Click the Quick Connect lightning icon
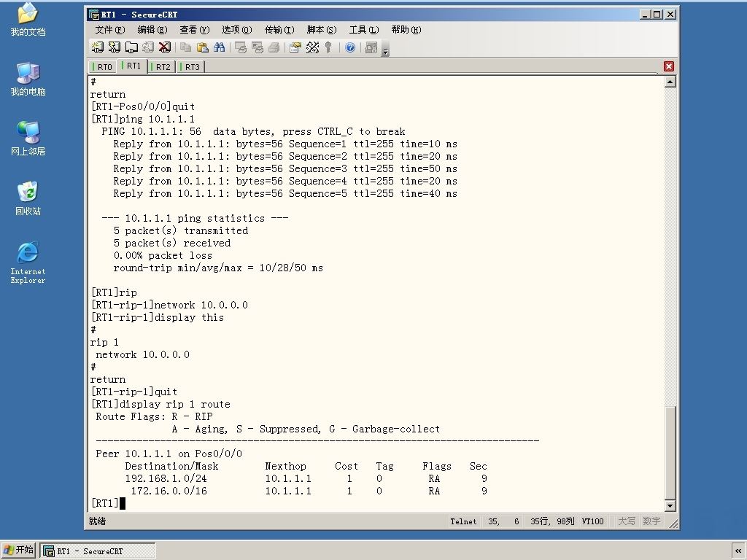 (115, 47)
